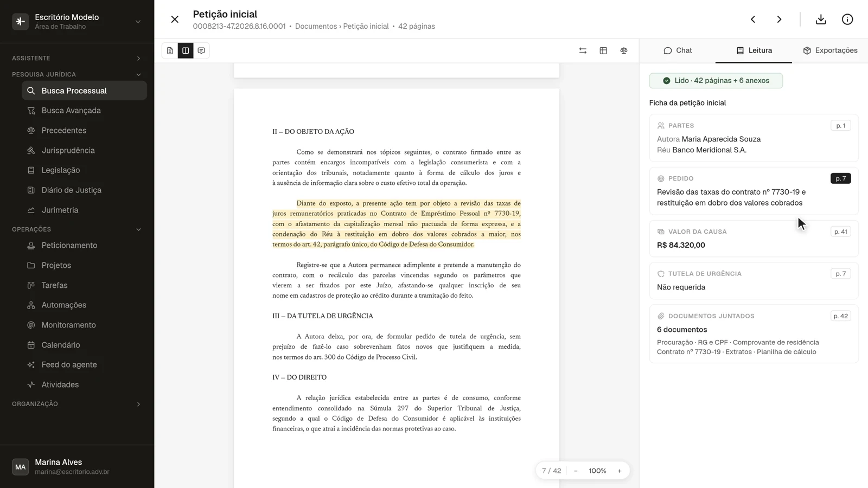Click the swap arrows toolbar icon
868x488 pixels.
click(x=583, y=50)
